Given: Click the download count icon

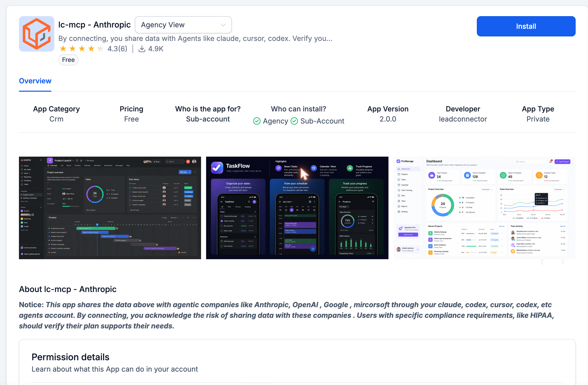Looking at the screenshot, I should click(x=142, y=49).
